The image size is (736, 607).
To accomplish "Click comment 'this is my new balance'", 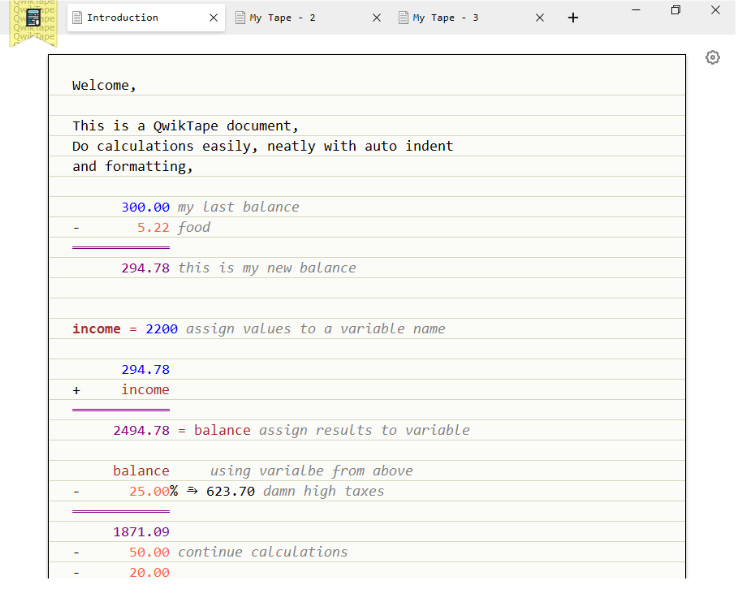I will tap(267, 268).
